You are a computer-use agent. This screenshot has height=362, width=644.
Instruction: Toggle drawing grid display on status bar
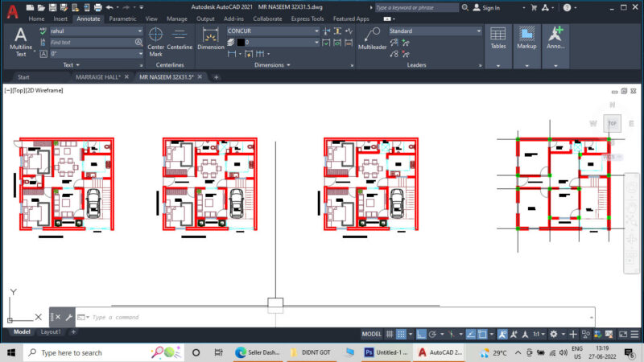click(390, 334)
